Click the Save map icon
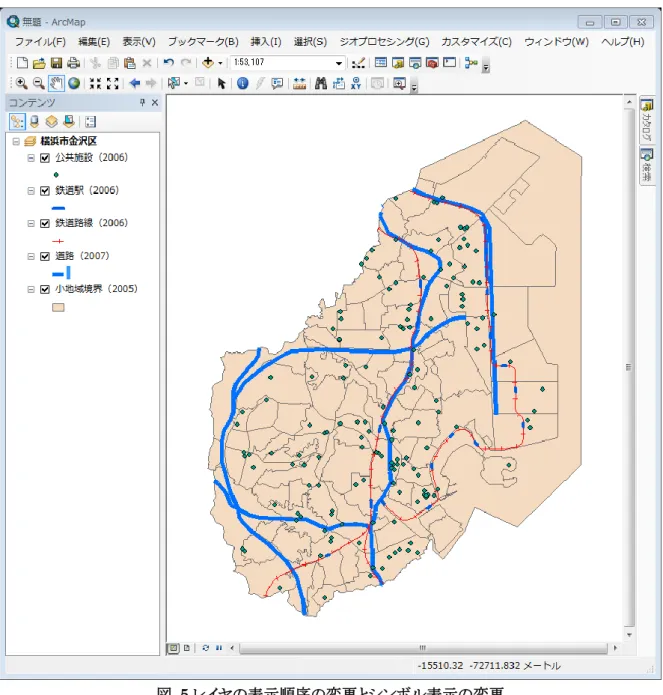The width and height of the screenshot is (663, 695). coord(56,63)
